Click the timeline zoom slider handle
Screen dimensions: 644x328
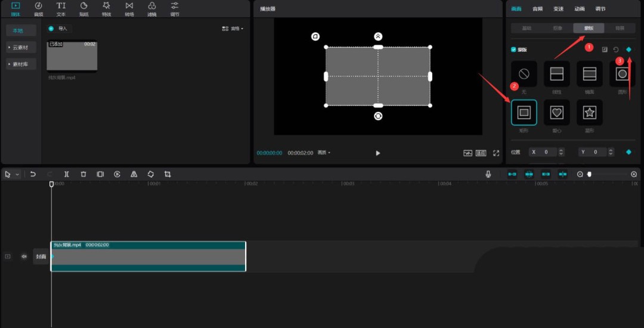coord(589,174)
